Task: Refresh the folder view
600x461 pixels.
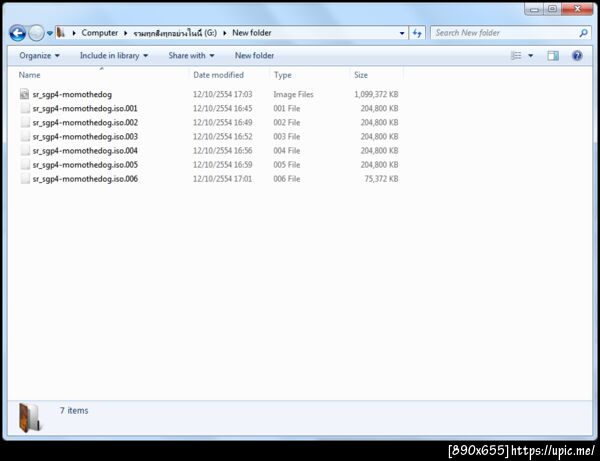Action: click(417, 33)
